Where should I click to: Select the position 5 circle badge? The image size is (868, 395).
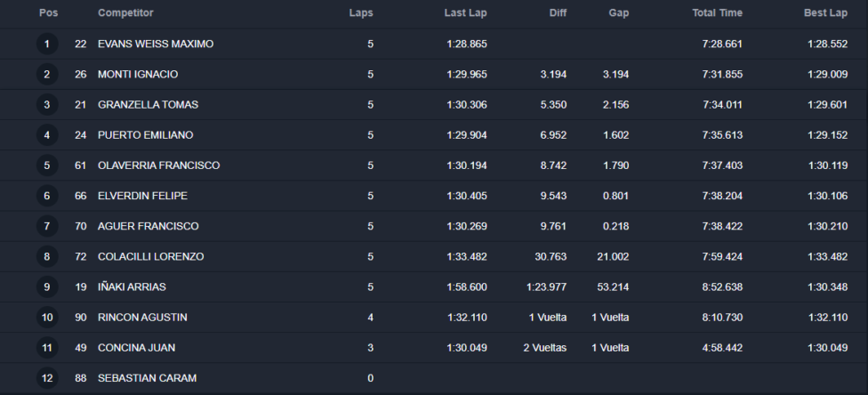[x=47, y=165]
